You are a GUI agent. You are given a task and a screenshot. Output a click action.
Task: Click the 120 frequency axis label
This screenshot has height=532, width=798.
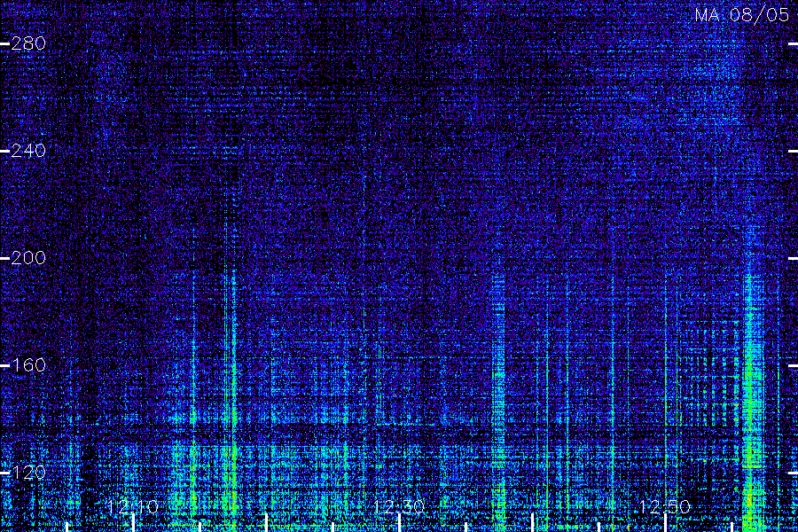pyautogui.click(x=28, y=473)
